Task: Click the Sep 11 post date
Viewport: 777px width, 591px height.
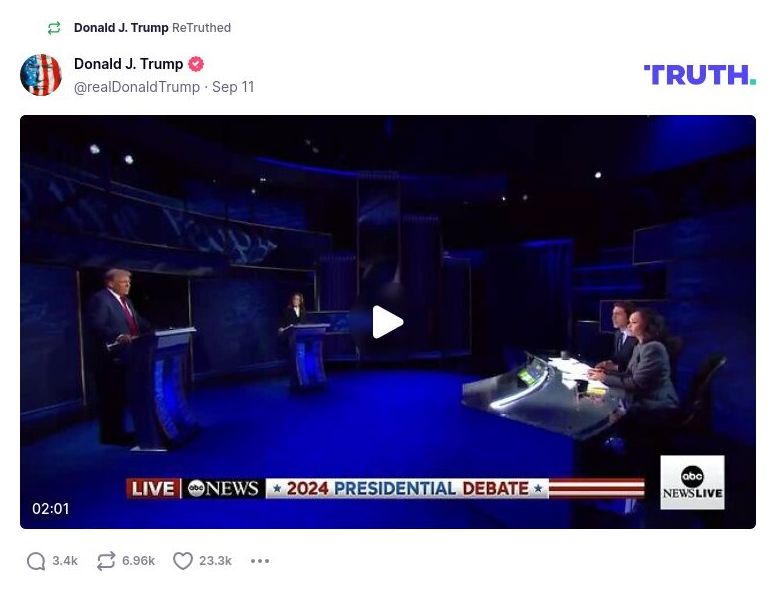Action: (x=233, y=87)
